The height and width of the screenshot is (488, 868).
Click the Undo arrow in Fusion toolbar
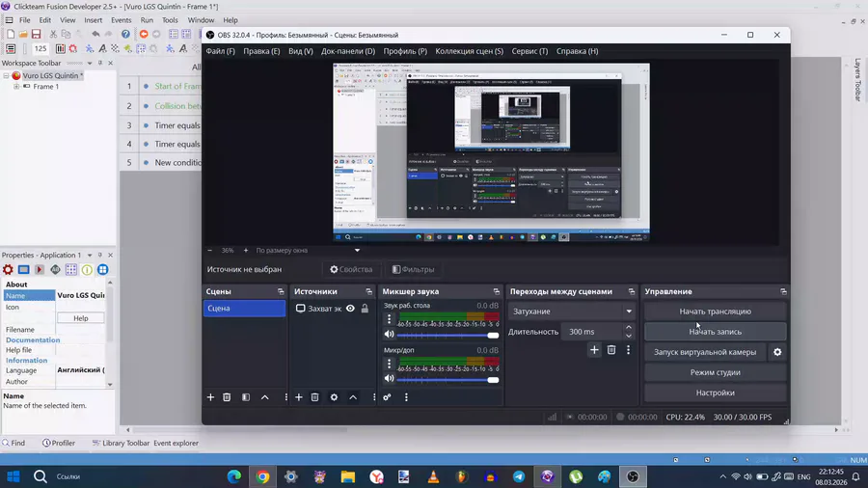(x=95, y=35)
